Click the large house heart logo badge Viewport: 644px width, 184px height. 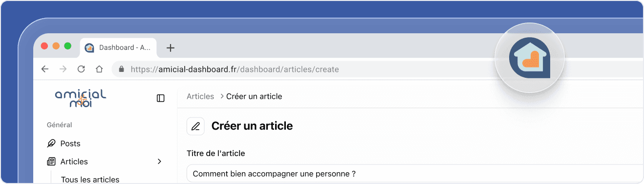[x=530, y=58]
